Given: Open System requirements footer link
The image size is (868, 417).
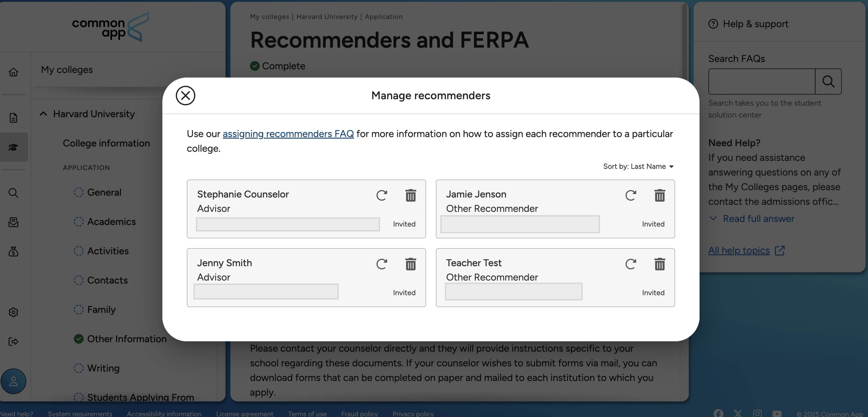Looking at the screenshot, I should 80,414.
